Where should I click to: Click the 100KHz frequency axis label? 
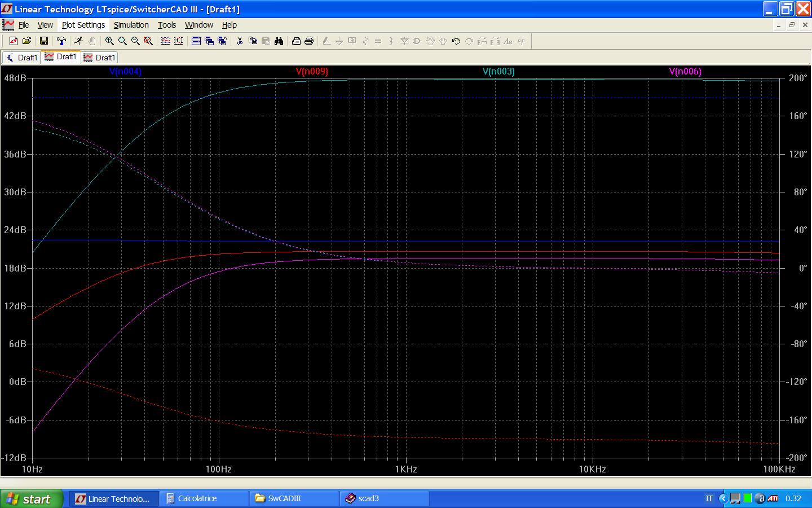[x=779, y=469]
